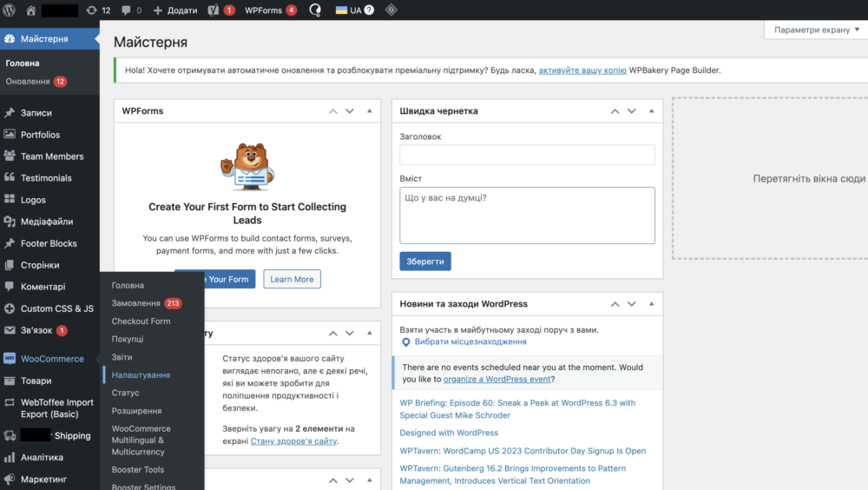
Task: Move Швидка чернетка widget down
Action: 632,111
